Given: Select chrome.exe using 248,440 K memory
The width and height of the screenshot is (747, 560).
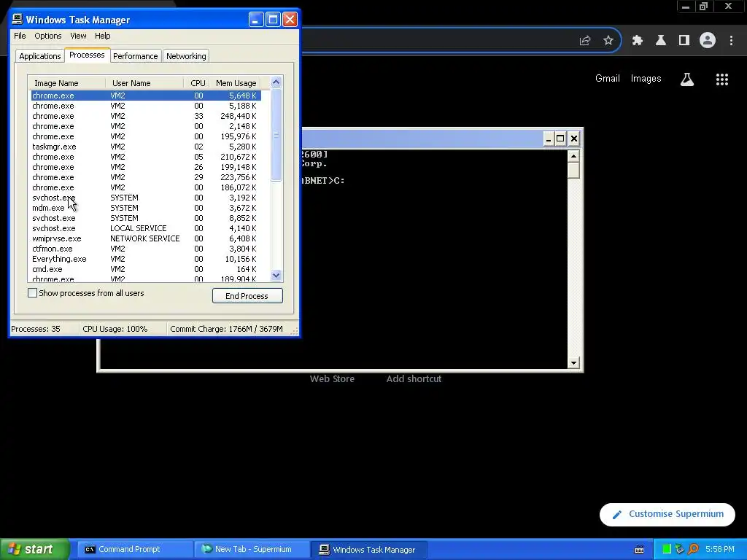Looking at the screenshot, I should 146,116.
